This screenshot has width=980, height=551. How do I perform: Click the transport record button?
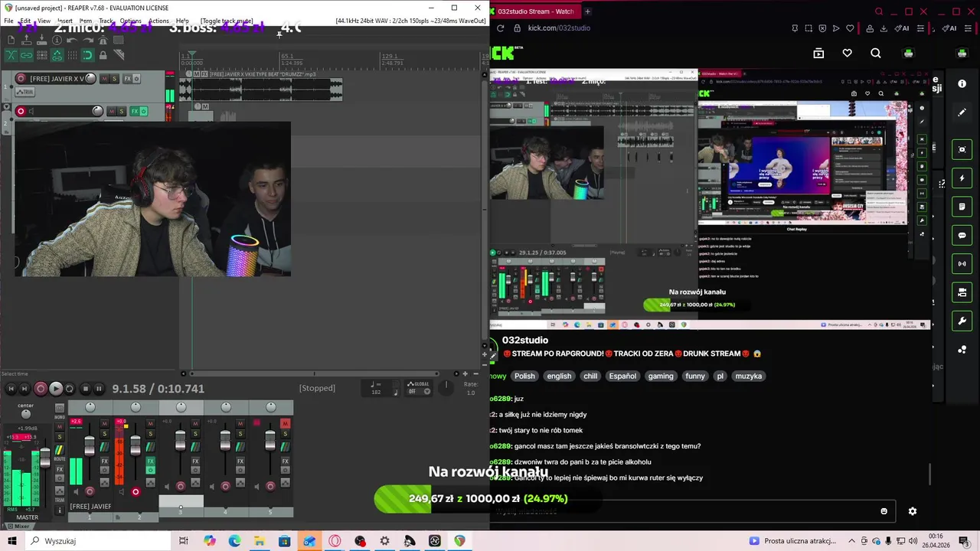click(41, 389)
